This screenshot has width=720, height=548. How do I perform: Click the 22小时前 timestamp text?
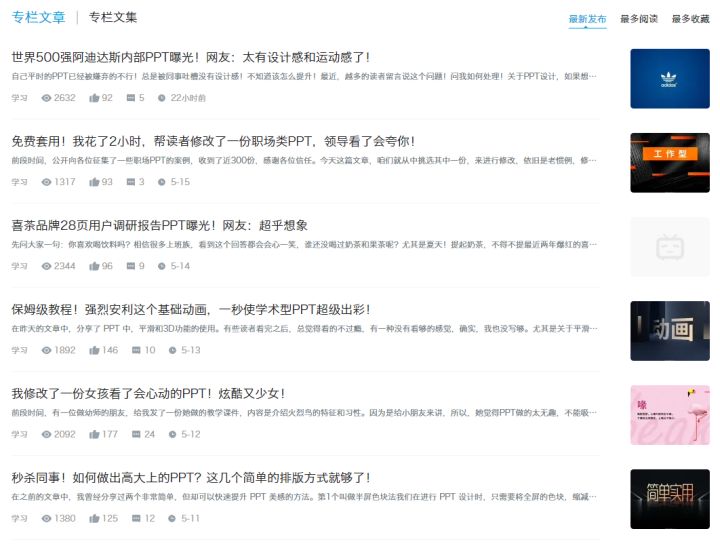click(188, 98)
